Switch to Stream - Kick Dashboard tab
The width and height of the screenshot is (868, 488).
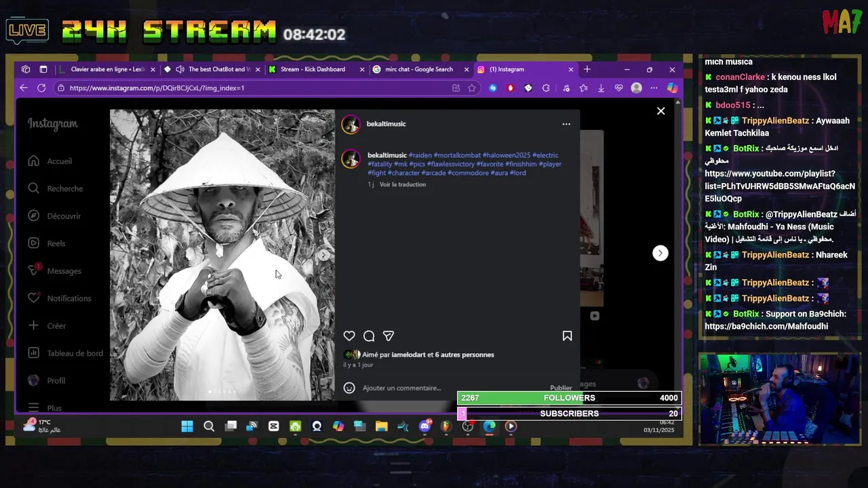[x=316, y=69]
